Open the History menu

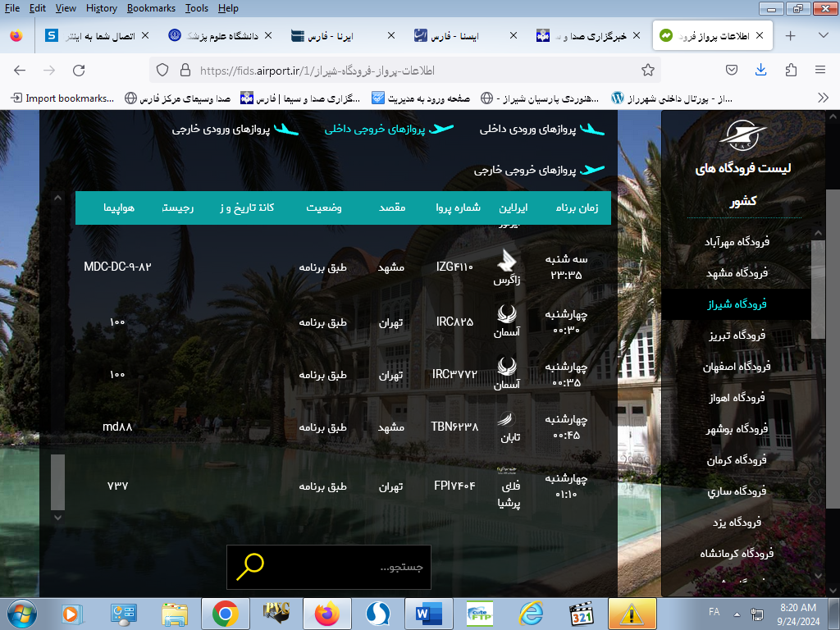[x=101, y=8]
